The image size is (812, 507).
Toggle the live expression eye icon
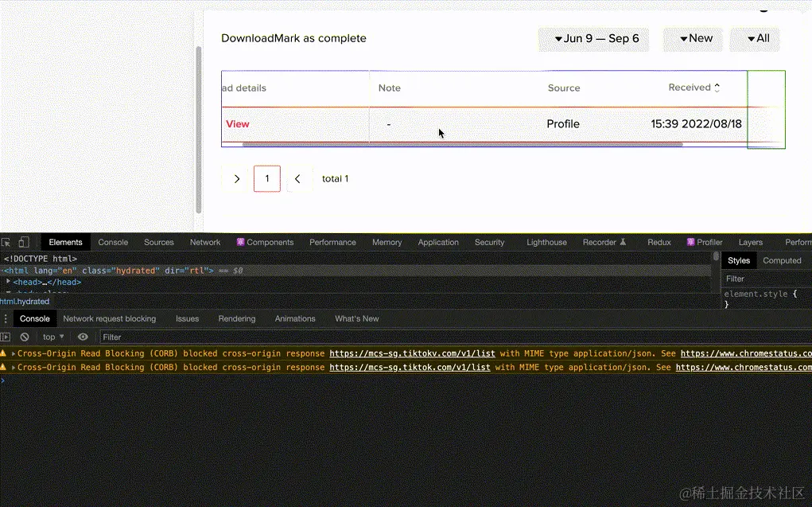(x=83, y=337)
